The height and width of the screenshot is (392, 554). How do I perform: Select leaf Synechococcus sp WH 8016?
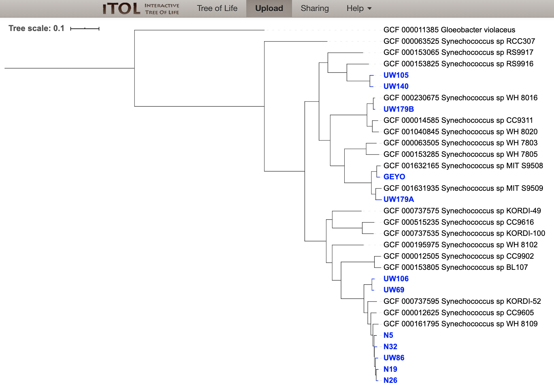[x=461, y=98]
